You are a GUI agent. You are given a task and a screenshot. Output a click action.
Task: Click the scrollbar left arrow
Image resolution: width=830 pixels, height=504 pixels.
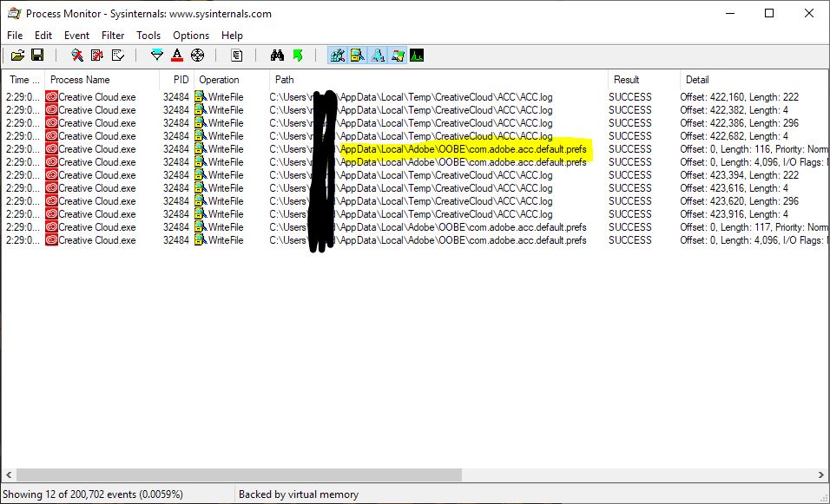click(9, 475)
